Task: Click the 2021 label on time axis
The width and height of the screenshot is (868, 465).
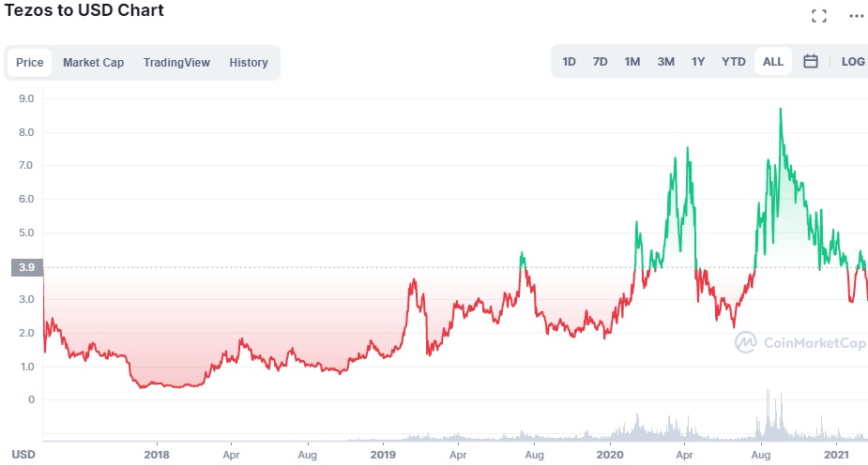Action: [836, 455]
